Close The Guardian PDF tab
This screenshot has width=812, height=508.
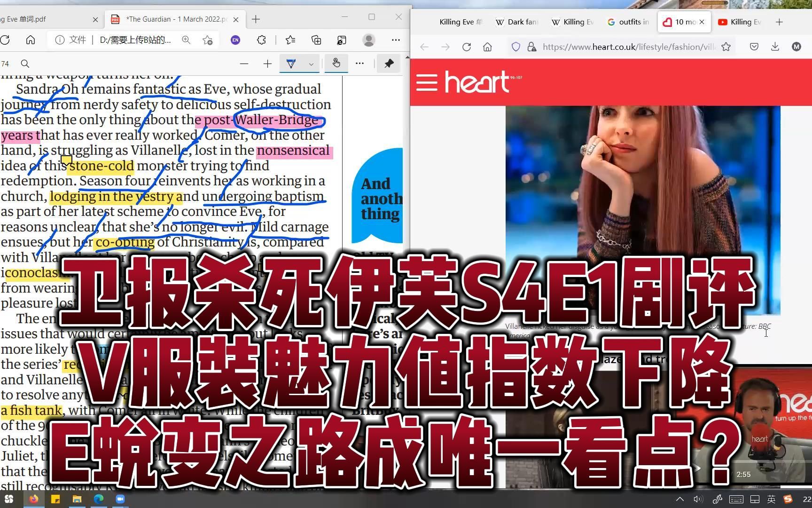236,19
